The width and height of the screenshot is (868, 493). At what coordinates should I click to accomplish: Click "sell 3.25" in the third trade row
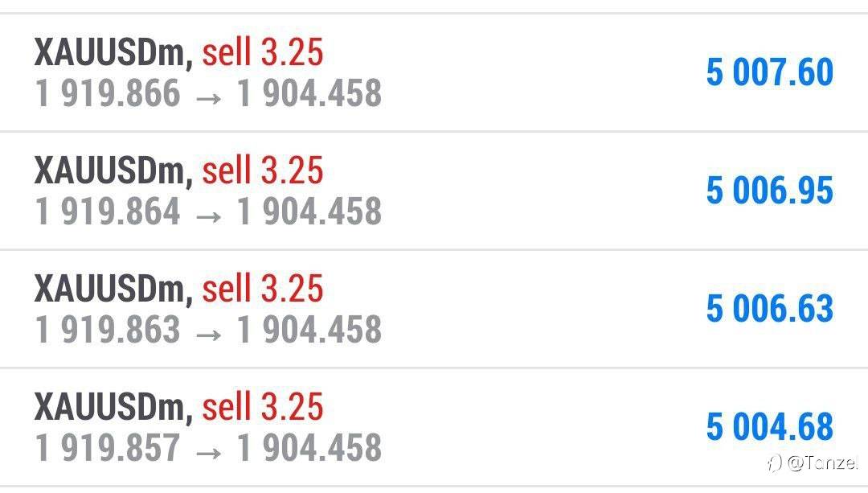pyautogui.click(x=262, y=288)
